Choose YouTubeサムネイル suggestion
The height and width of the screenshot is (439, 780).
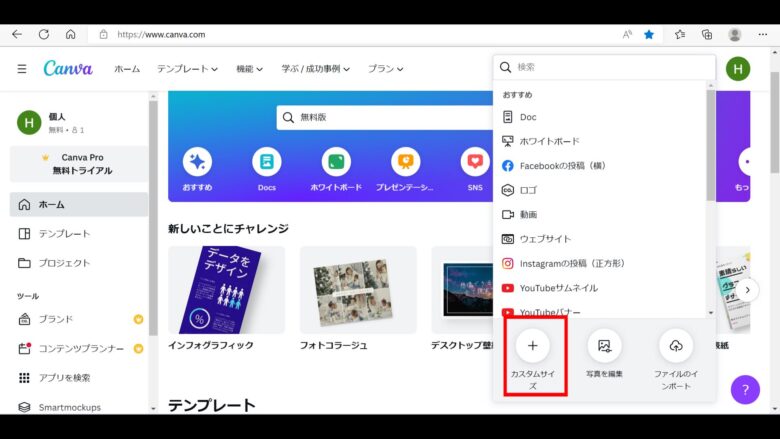(x=599, y=288)
